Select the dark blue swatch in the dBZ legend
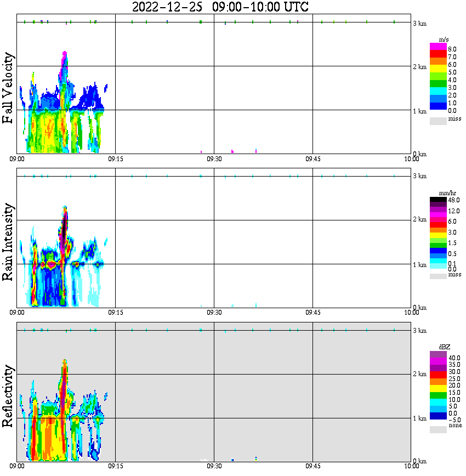 (438, 416)
